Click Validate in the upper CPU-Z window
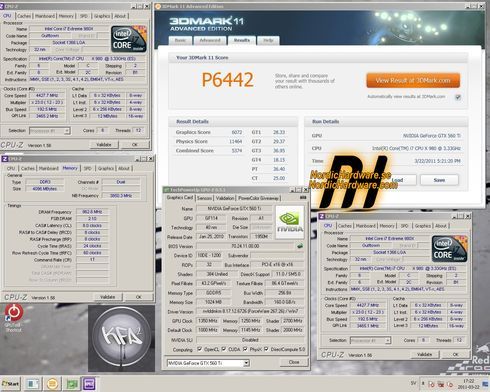This screenshot has height=392, width=490. pos(104,145)
